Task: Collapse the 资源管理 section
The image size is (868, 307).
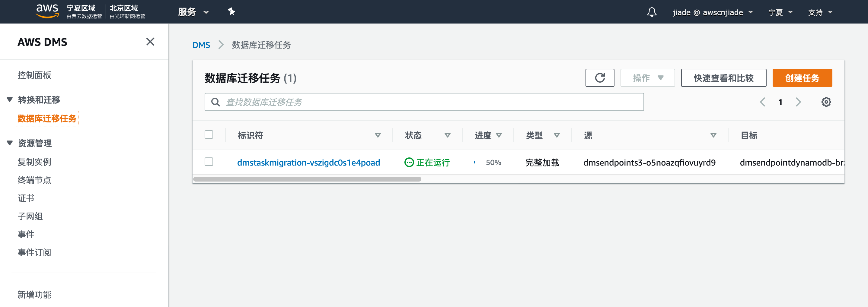Action: [x=10, y=143]
